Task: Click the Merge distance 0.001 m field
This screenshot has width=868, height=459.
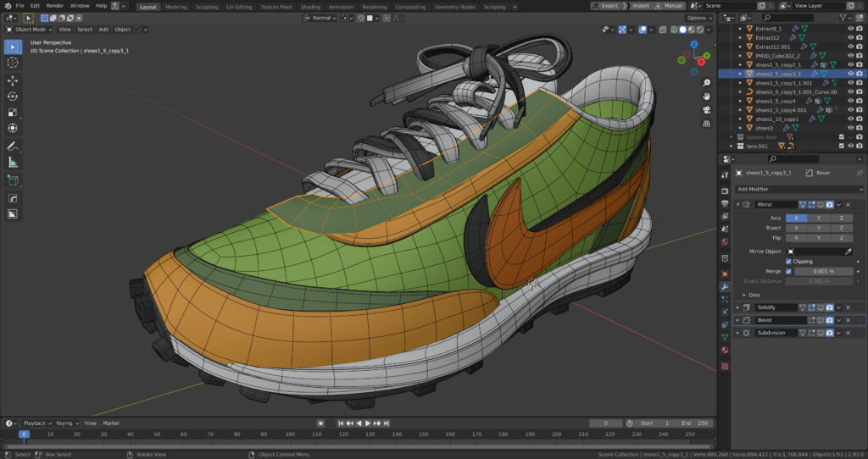Action: (824, 271)
